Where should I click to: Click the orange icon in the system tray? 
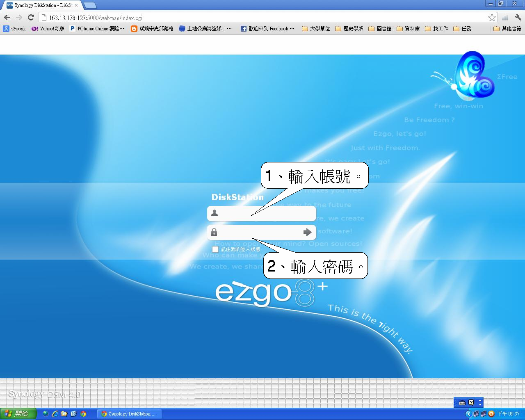click(491, 414)
